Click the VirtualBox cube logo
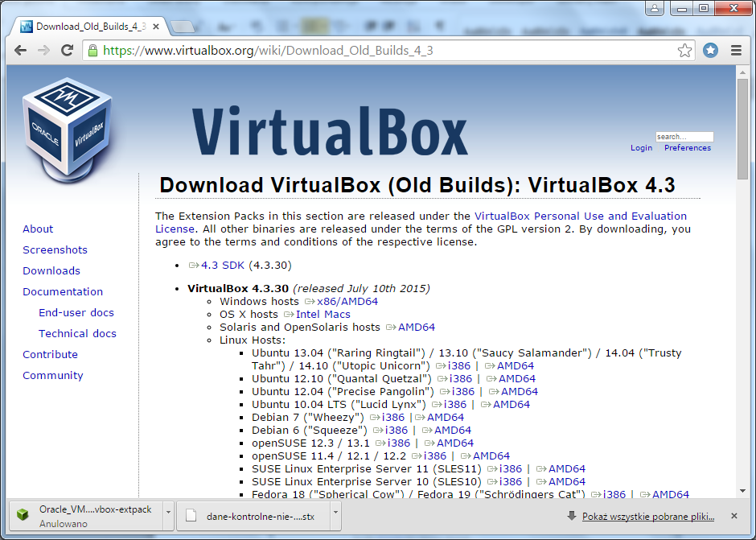 tap(68, 130)
